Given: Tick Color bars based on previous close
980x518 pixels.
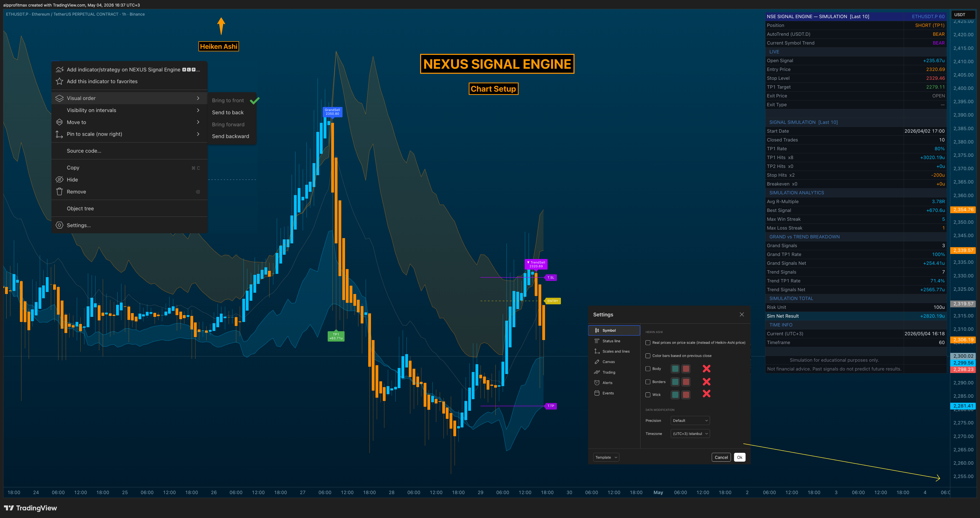Looking at the screenshot, I should [x=648, y=356].
